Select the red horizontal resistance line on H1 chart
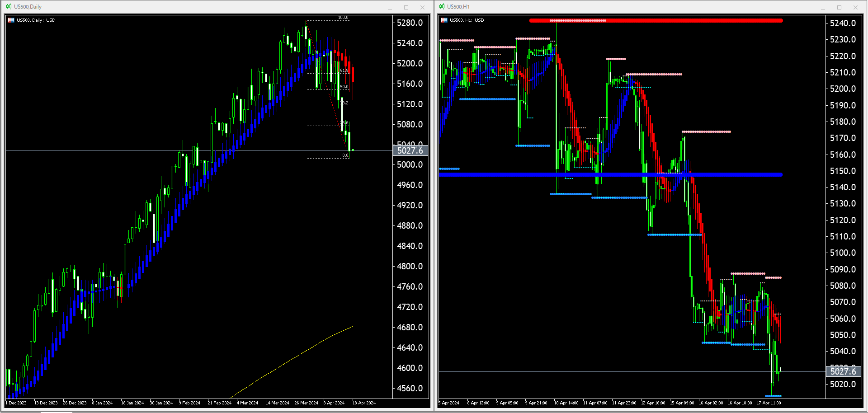This screenshot has height=413, width=868. point(656,20)
